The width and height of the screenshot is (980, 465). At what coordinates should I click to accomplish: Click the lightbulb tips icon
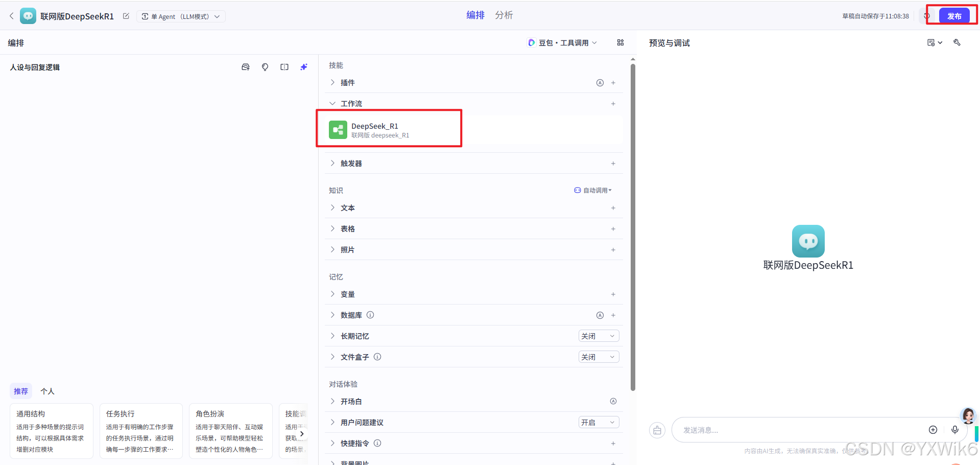click(265, 67)
